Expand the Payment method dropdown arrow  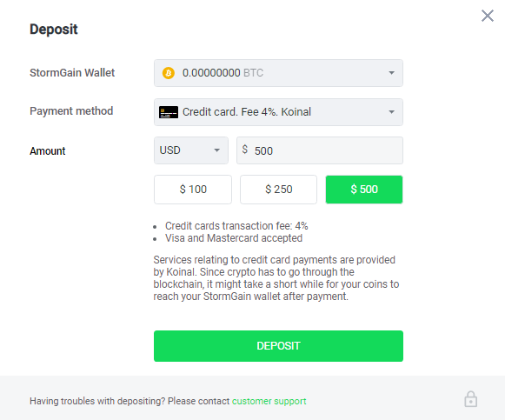[391, 112]
